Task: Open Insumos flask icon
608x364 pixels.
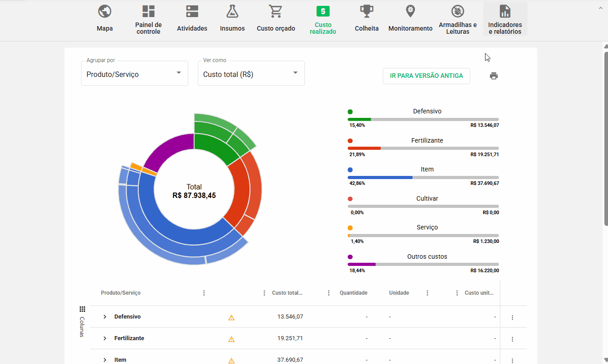Action: point(232,11)
